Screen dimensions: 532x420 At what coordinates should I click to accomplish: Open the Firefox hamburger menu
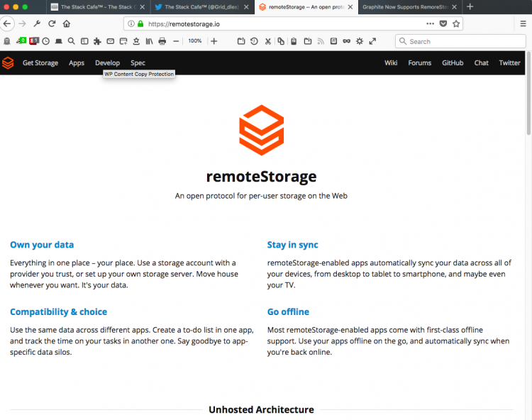click(523, 23)
